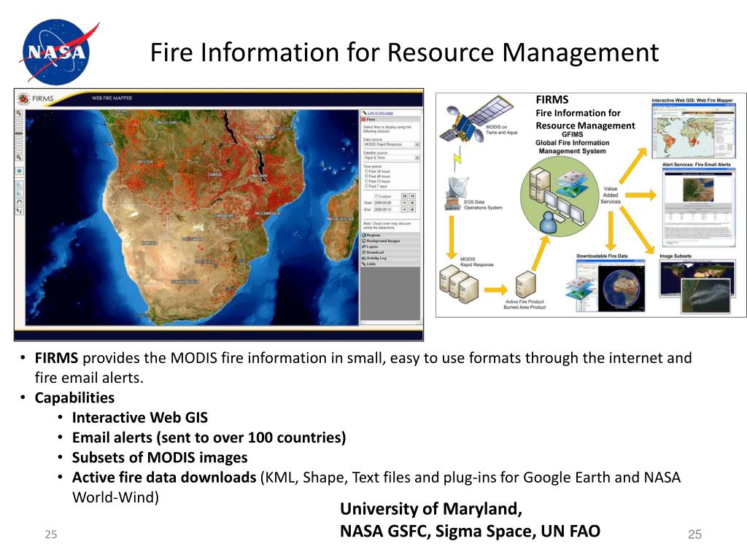The width and height of the screenshot is (747, 560).
Task: Click the MODIS satellite icon in diagram
Action: click(x=476, y=117)
